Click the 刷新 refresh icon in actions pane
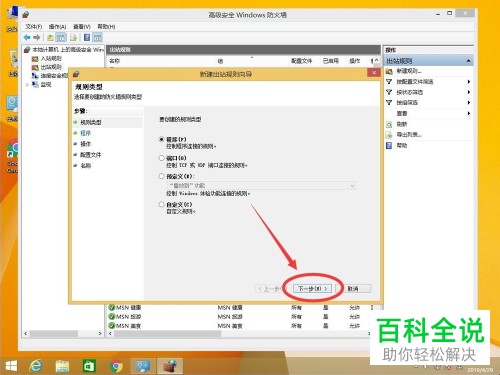 [x=389, y=124]
